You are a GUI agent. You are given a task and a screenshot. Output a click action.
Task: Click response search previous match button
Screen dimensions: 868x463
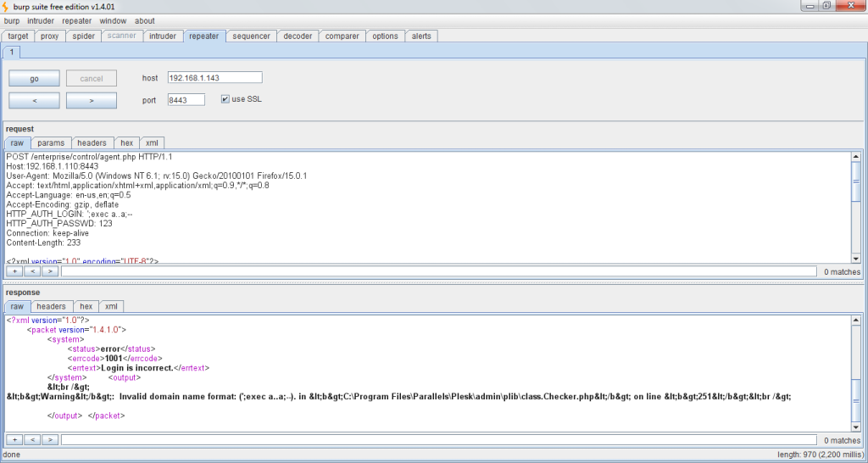32,440
